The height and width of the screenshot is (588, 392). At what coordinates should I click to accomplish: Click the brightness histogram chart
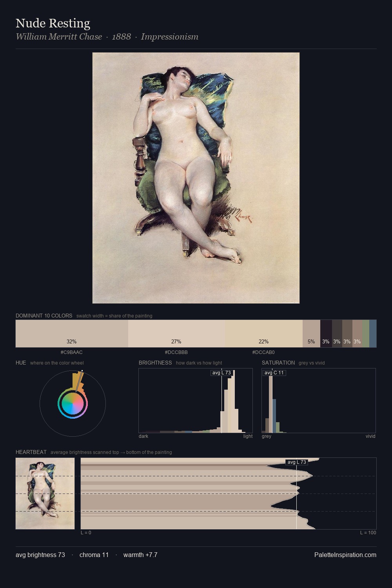coord(196,401)
